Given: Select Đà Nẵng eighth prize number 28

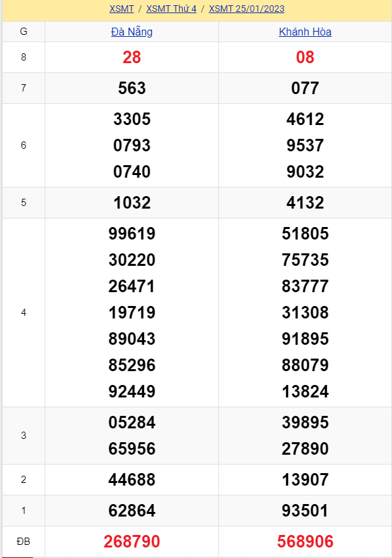Looking at the screenshot, I should (x=132, y=57).
